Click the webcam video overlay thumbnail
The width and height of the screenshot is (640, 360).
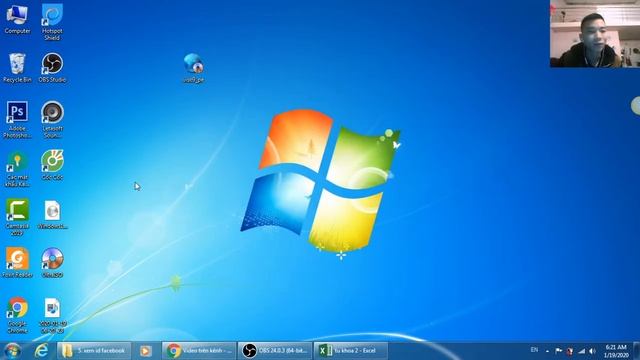coord(595,33)
